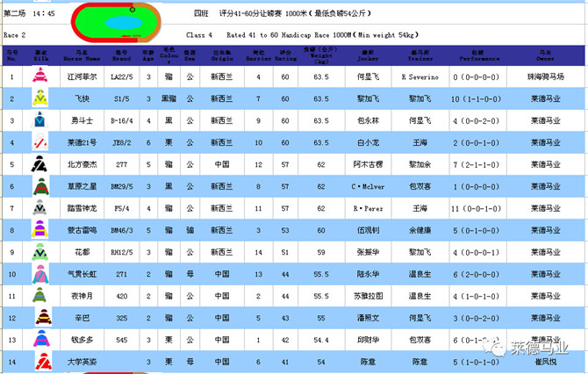The width and height of the screenshot is (588, 374).
Task: Click the yellow silk icon for 飞快
Action: pos(39,98)
